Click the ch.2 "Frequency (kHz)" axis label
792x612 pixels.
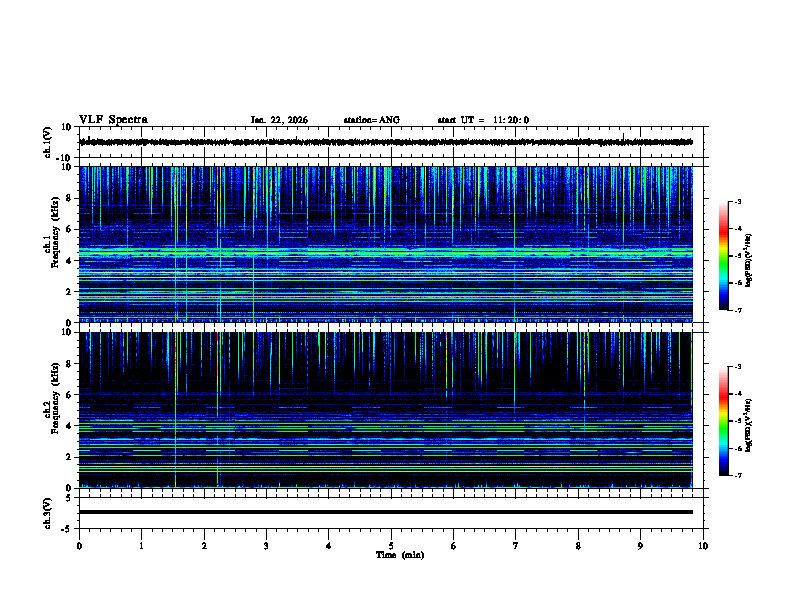[x=55, y=398]
